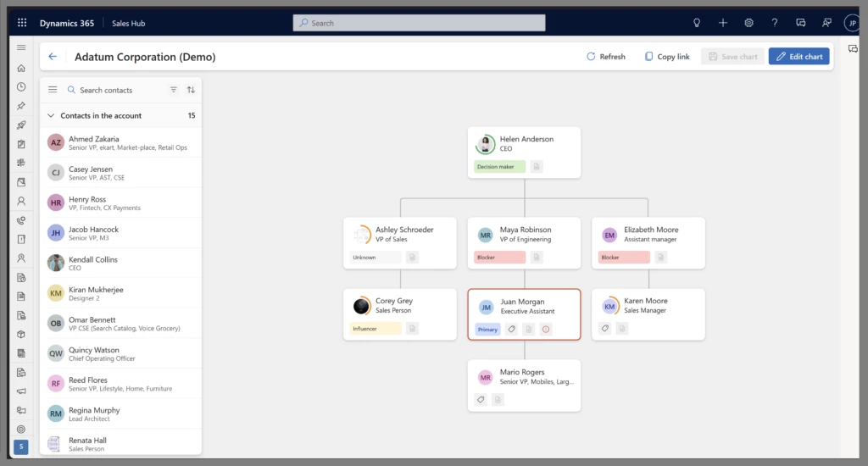This screenshot has height=466, width=868.
Task: Go back using the arrow icon
Action: pyautogui.click(x=53, y=57)
